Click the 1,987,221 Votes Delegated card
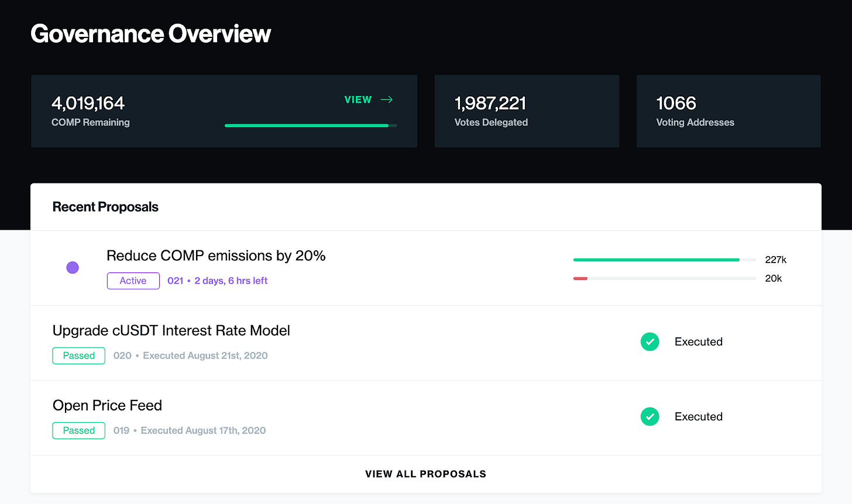This screenshot has height=504, width=852. (x=526, y=111)
